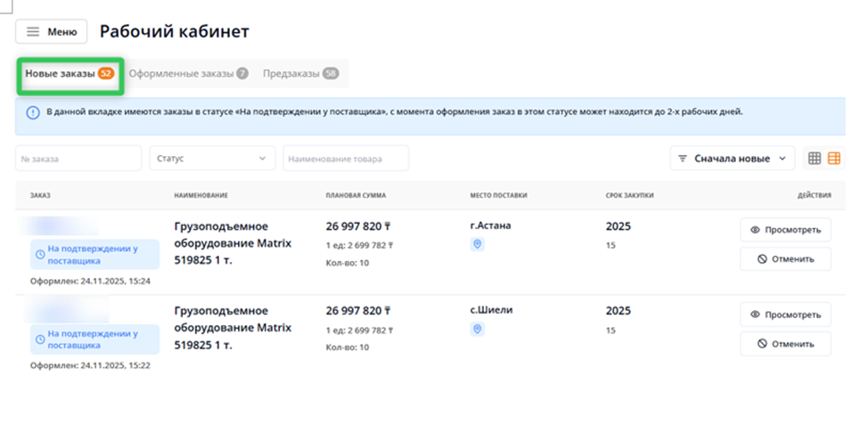Click the № заказа search field

click(x=78, y=159)
